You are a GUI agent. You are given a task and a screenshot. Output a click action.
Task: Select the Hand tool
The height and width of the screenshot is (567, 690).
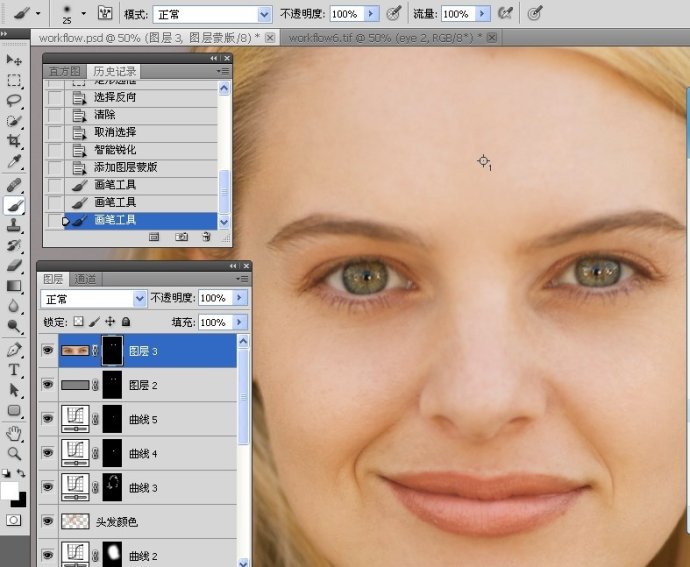pos(14,434)
